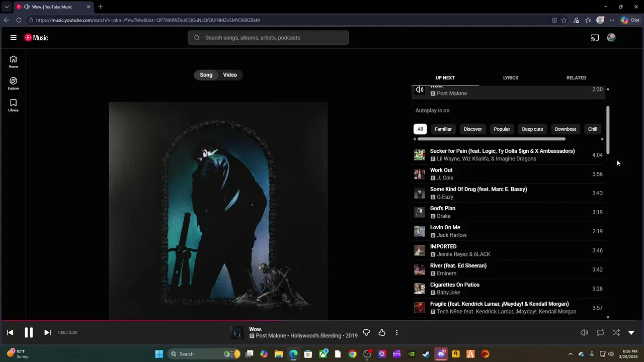The image size is (644, 362).
Task: Click the cast to device icon
Action: [595, 38]
